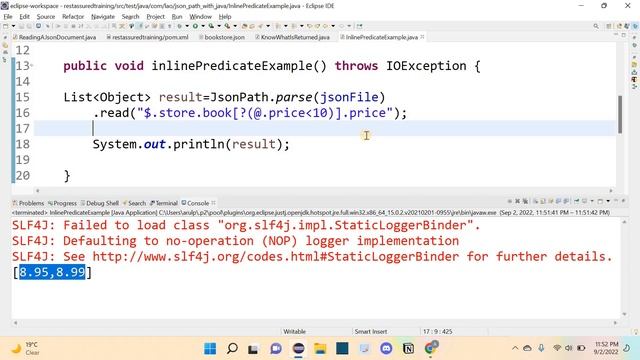The width and height of the screenshot is (640, 360).
Task: Click the Open Perspective icon
Action: coord(609,26)
